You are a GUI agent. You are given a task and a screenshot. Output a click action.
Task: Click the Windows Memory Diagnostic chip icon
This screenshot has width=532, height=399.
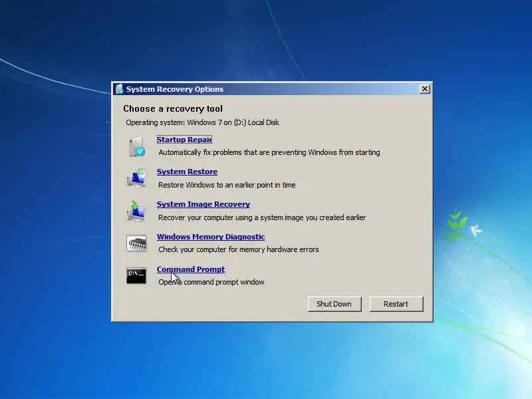136,243
